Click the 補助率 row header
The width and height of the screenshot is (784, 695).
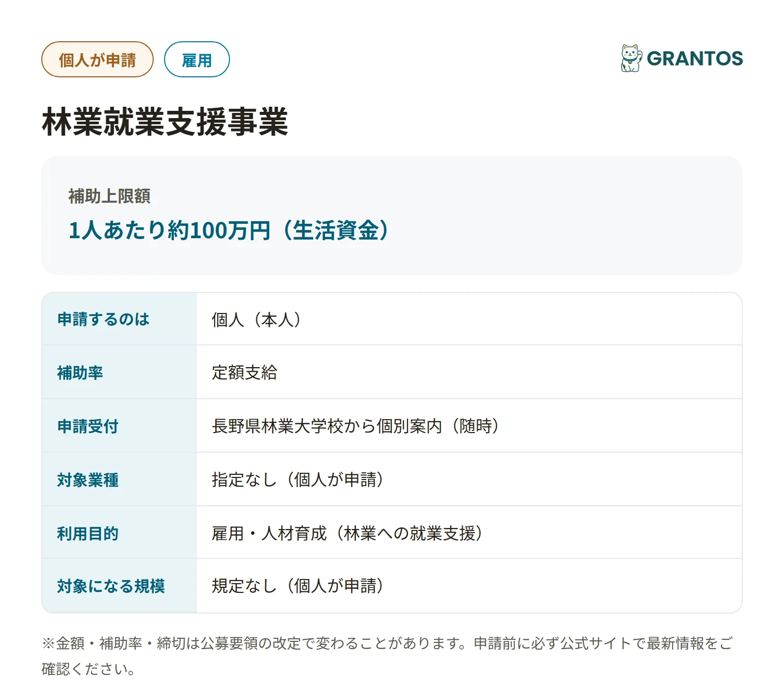119,372
